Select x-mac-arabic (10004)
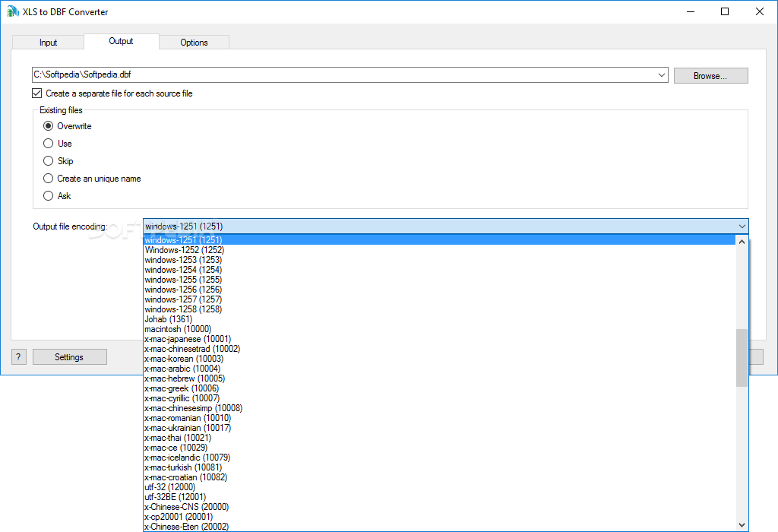778x532 pixels. tap(439, 369)
